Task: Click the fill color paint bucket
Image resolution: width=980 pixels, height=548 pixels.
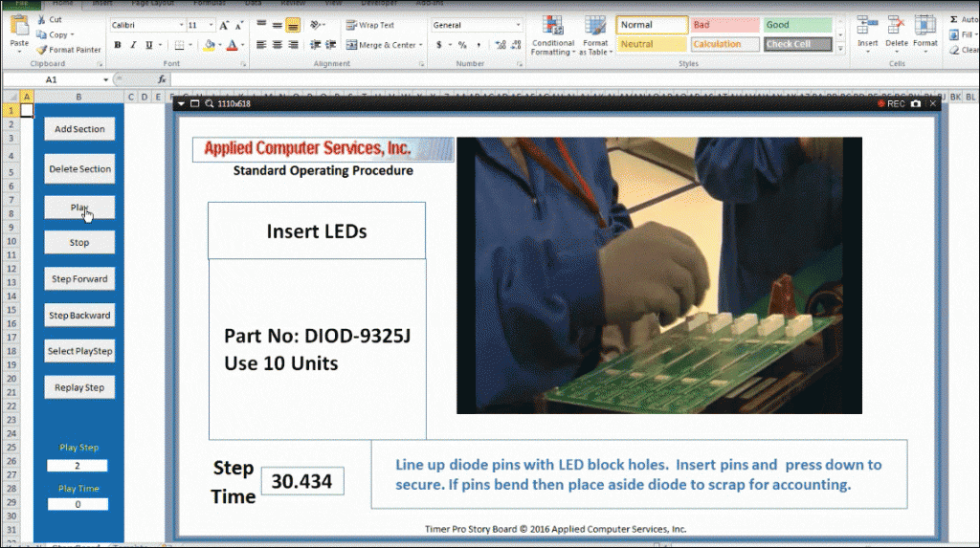Action: tap(210, 45)
